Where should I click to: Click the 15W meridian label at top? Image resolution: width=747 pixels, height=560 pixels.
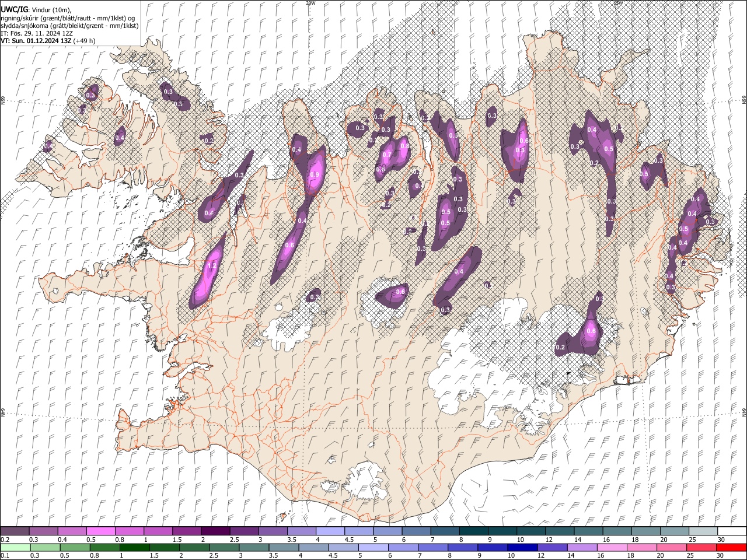point(618,3)
